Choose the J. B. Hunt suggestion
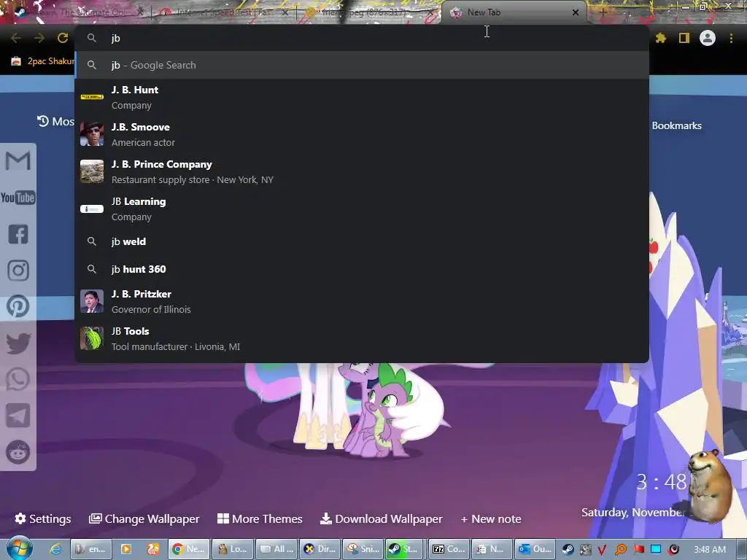This screenshot has height=560, width=747. (362, 97)
